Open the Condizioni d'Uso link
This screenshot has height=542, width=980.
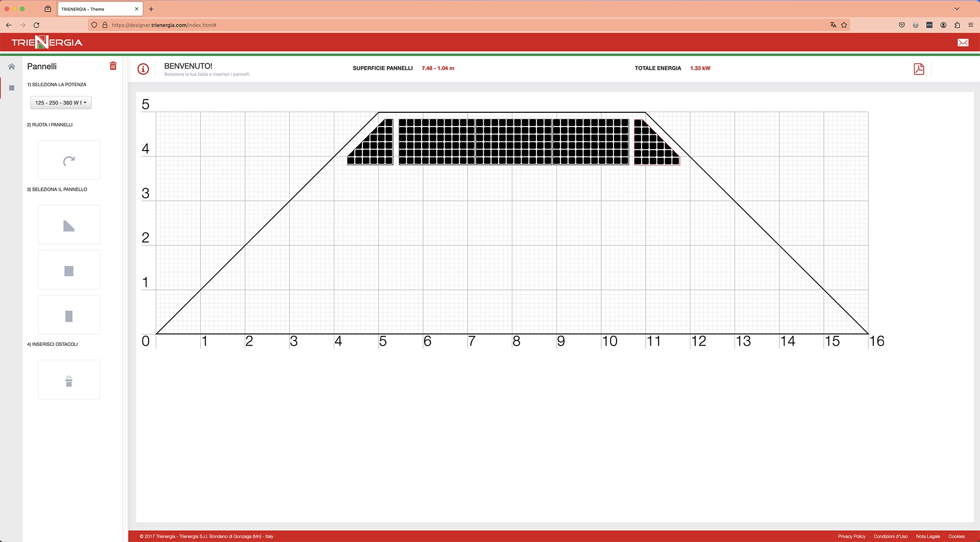click(x=890, y=536)
